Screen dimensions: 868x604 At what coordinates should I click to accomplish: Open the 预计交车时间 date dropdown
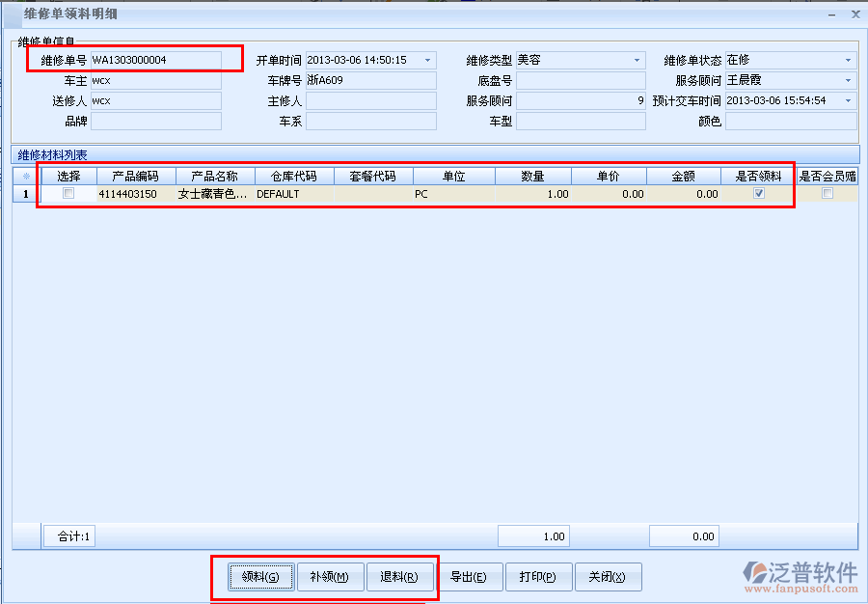coord(849,101)
